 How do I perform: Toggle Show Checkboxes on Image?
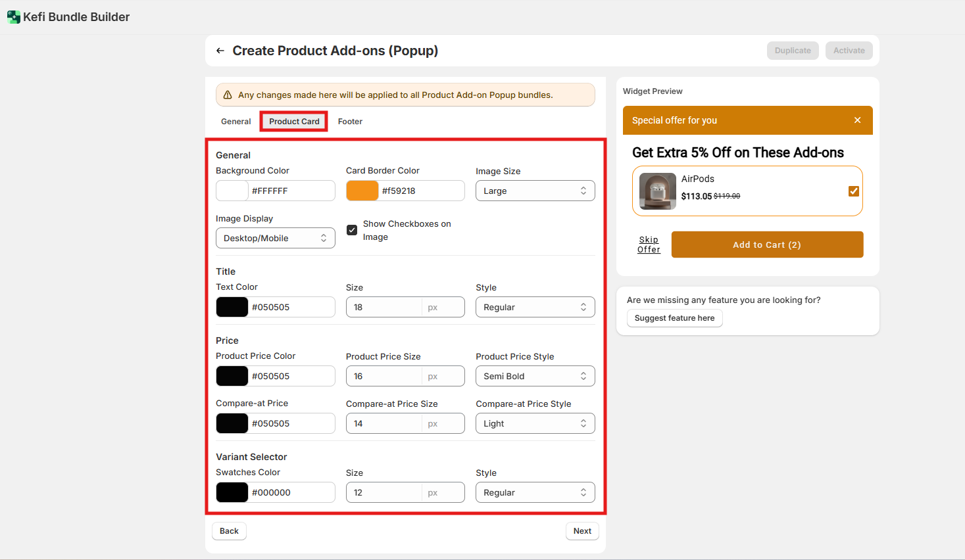click(352, 230)
